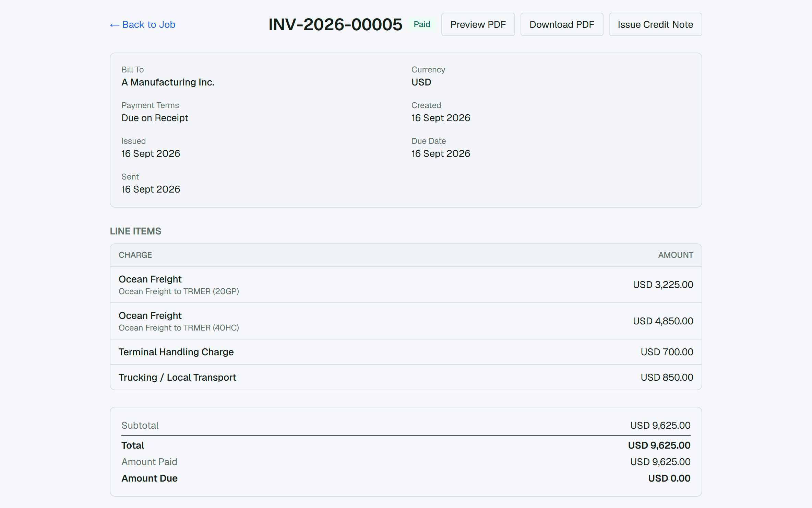Open the Preview PDF button
Viewport: 812px width, 508px height.
[478, 24]
